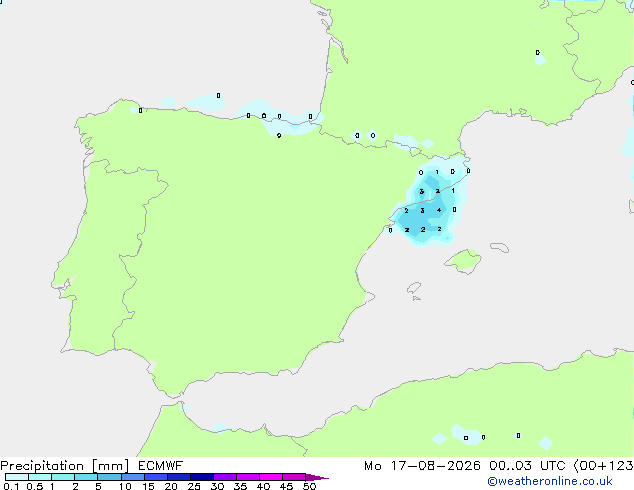This screenshot has height=490, width=634.
Task: Click the dark navy swatch between 25 and 30
Action: pyautogui.click(x=202, y=477)
